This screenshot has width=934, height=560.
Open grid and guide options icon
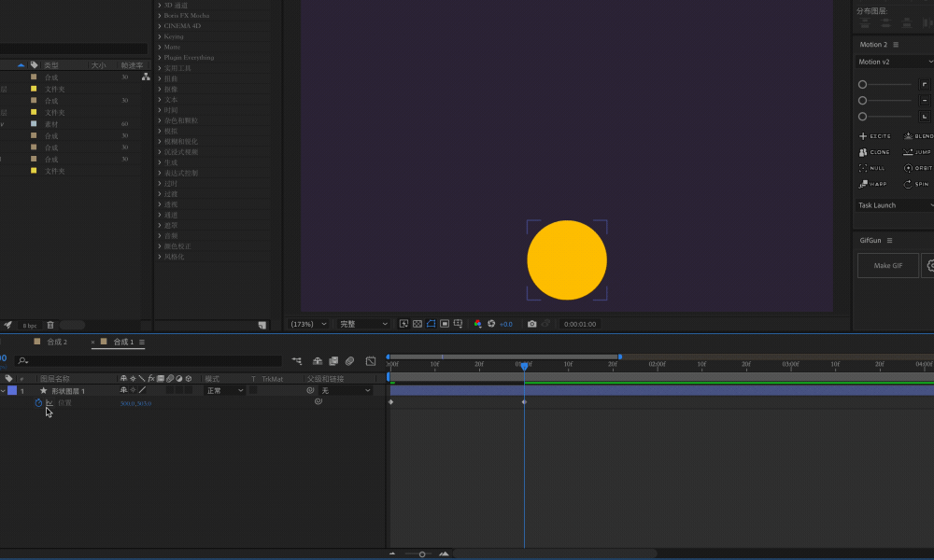click(x=458, y=324)
